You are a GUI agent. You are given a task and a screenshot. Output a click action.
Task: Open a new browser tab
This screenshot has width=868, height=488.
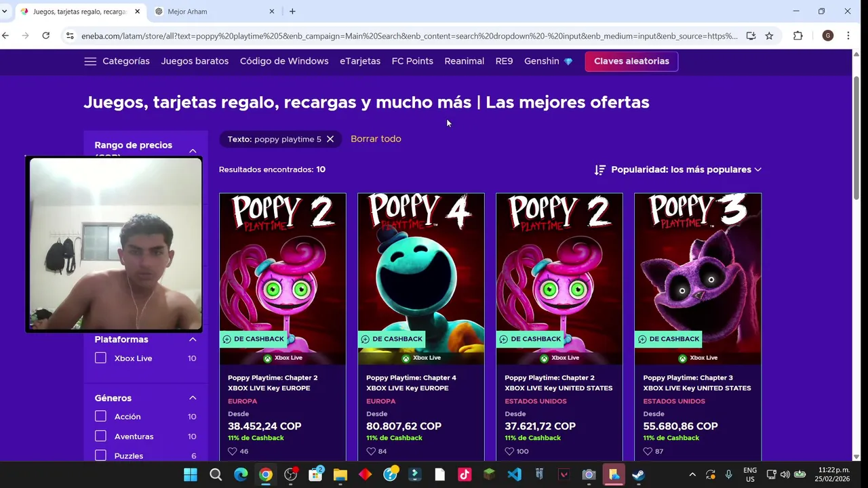pyautogui.click(x=292, y=12)
